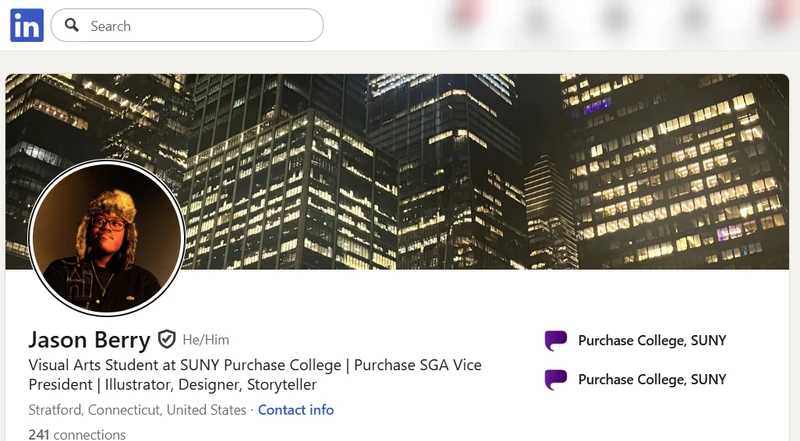Open the Contact info link

296,410
